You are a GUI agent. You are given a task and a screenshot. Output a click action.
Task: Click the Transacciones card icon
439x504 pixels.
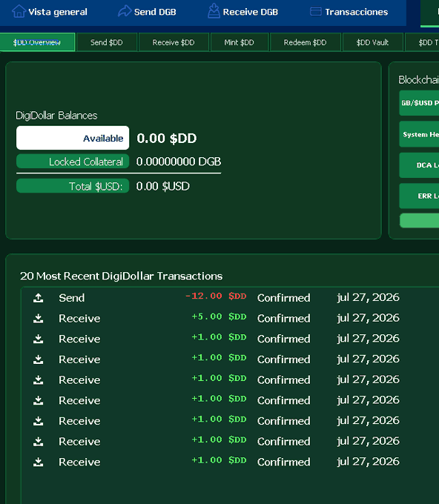point(315,12)
